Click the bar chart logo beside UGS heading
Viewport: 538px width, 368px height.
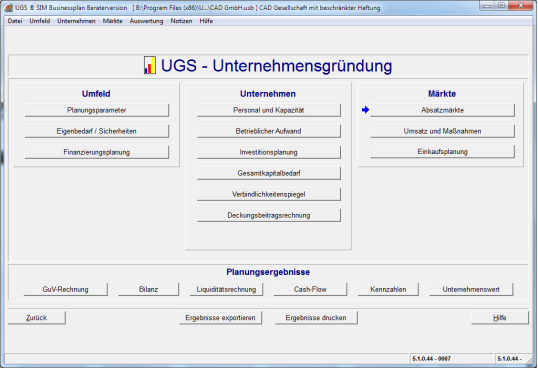coord(150,65)
